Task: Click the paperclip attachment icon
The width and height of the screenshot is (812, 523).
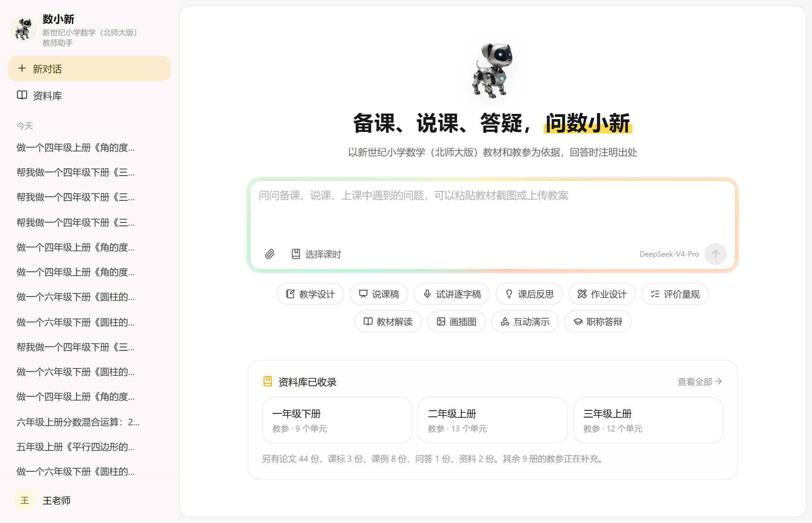Action: 270,254
